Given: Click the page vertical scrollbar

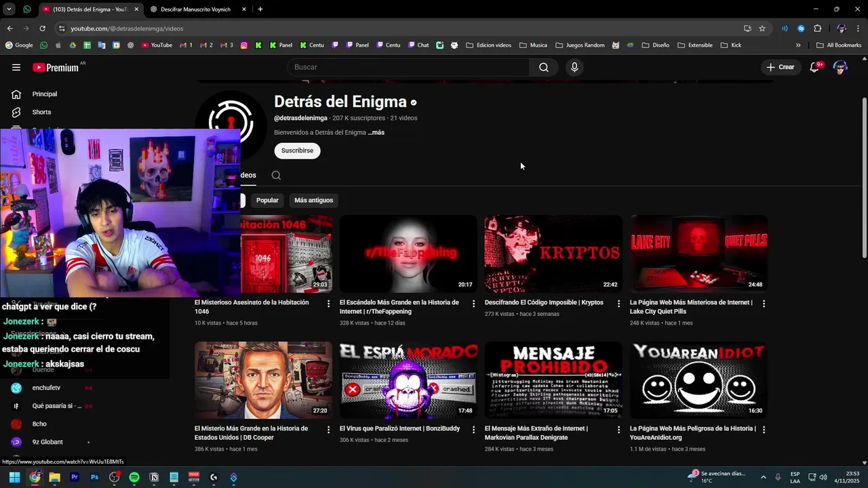Looking at the screenshot, I should (864, 178).
